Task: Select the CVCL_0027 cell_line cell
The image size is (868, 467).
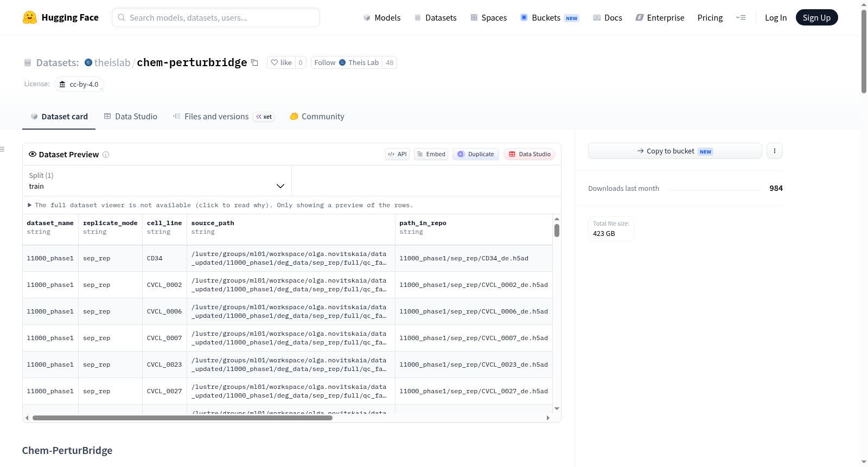Action: click(164, 391)
